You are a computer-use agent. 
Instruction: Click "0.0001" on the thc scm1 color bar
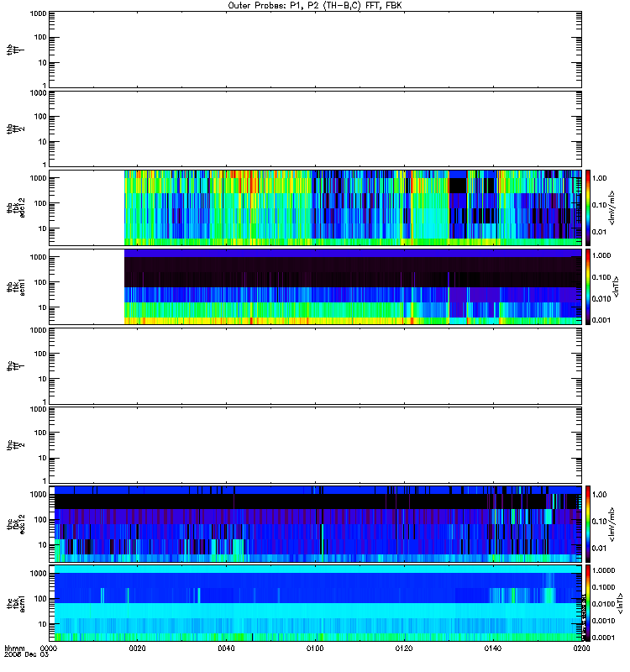point(603,638)
